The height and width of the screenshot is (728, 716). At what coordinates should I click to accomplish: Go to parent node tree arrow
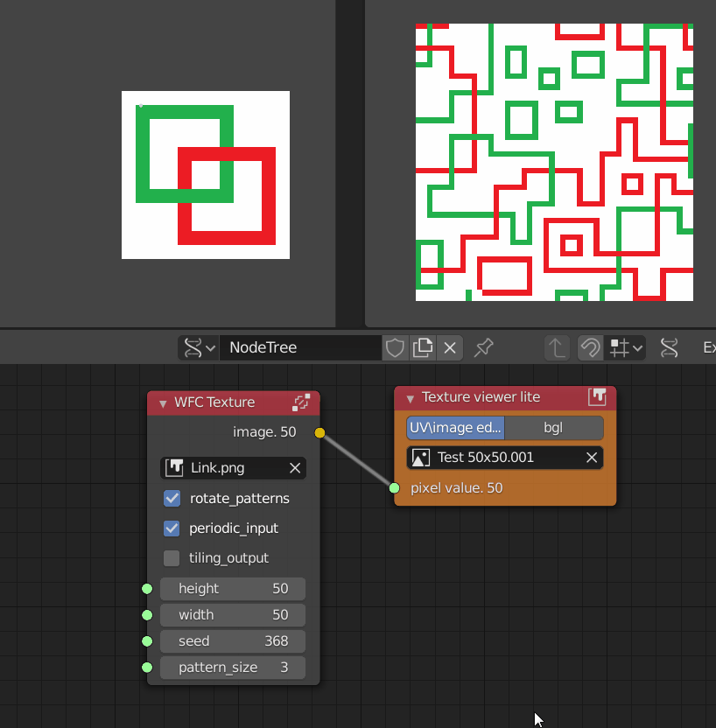click(558, 347)
